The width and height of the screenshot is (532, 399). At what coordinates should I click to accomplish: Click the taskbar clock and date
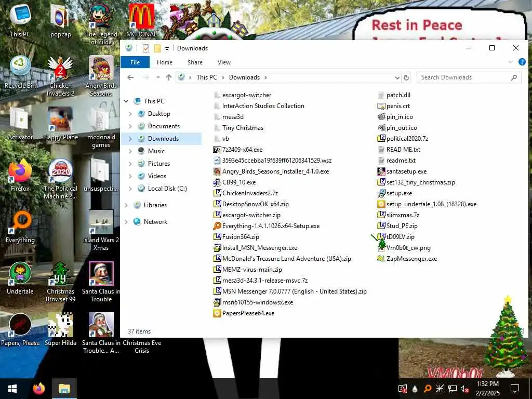[487, 389]
